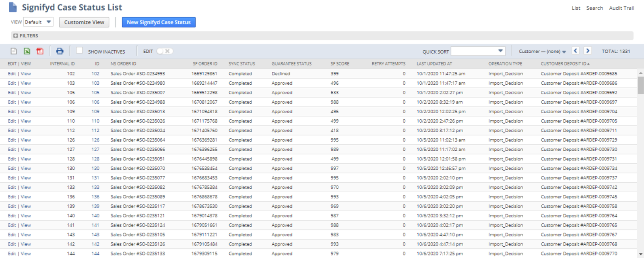Open the List link at top right
Screen dimensions: 644x258
576,8
